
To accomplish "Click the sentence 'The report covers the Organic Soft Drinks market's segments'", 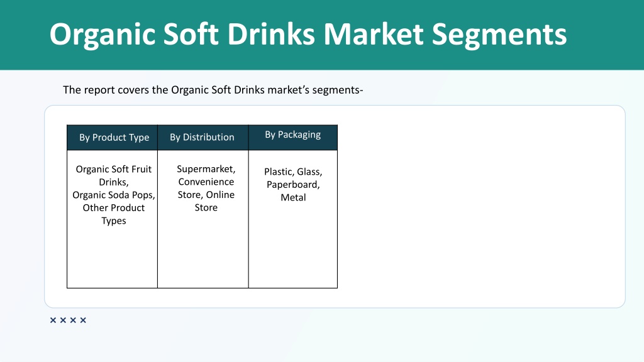I will click(213, 90).
